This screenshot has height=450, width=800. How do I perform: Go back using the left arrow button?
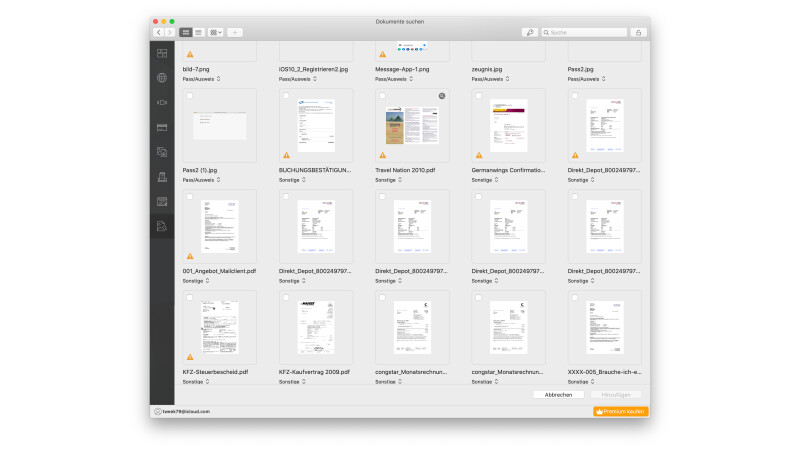coord(158,32)
